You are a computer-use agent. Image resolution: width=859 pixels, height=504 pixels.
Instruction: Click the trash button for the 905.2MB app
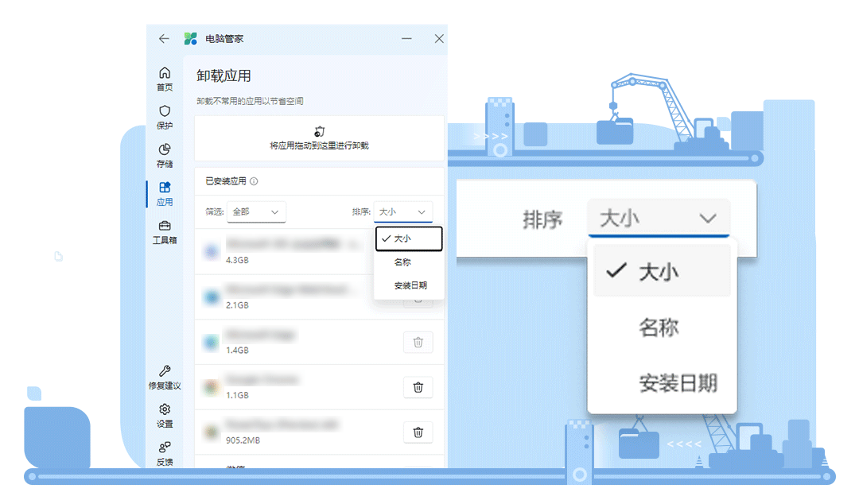[418, 432]
